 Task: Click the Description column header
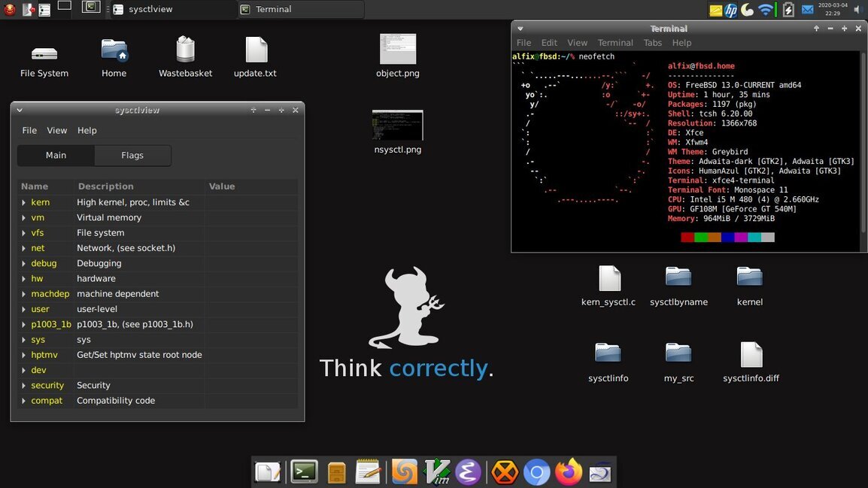pyautogui.click(x=105, y=186)
